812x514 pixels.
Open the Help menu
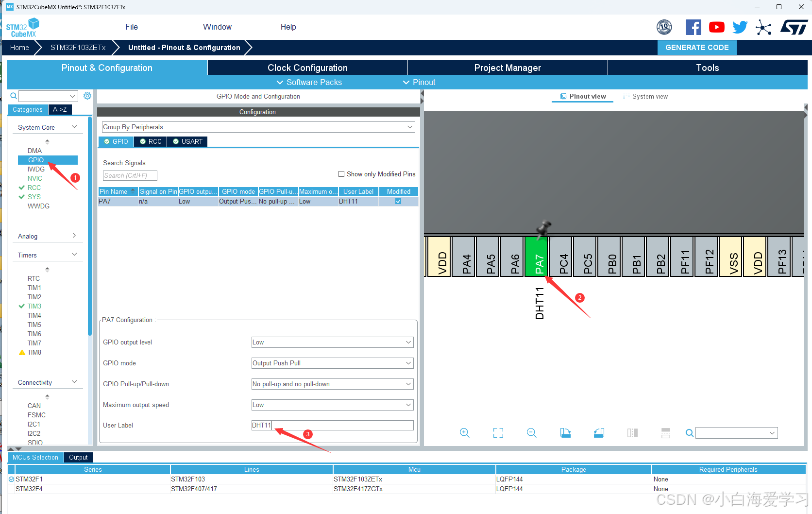click(288, 27)
